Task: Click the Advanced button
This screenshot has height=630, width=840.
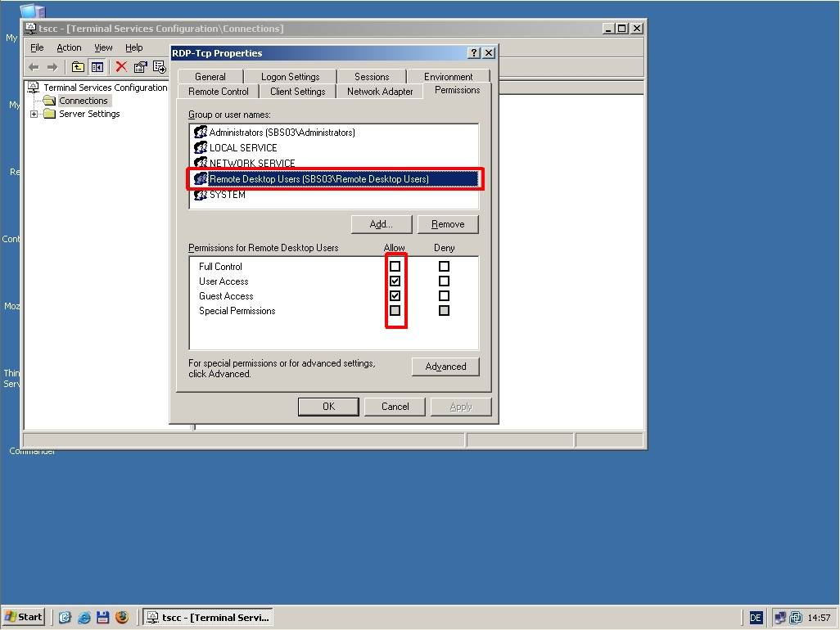Action: 445,367
